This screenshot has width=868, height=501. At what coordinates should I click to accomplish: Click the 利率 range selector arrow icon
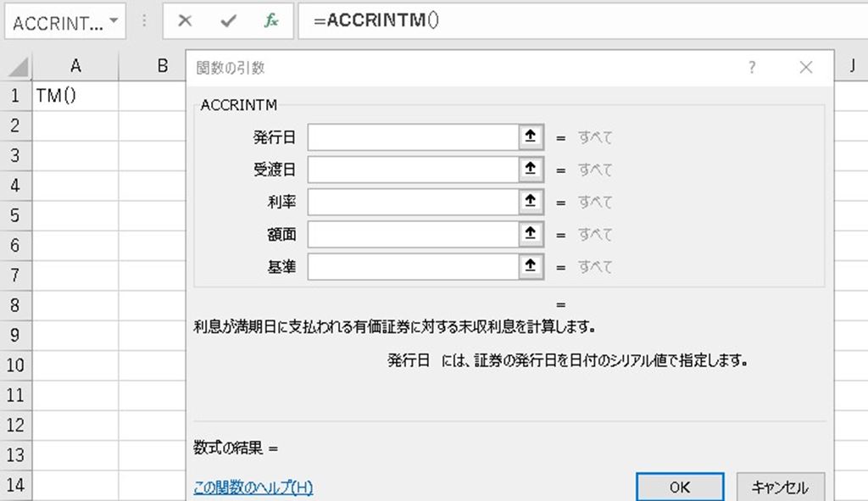(x=531, y=202)
